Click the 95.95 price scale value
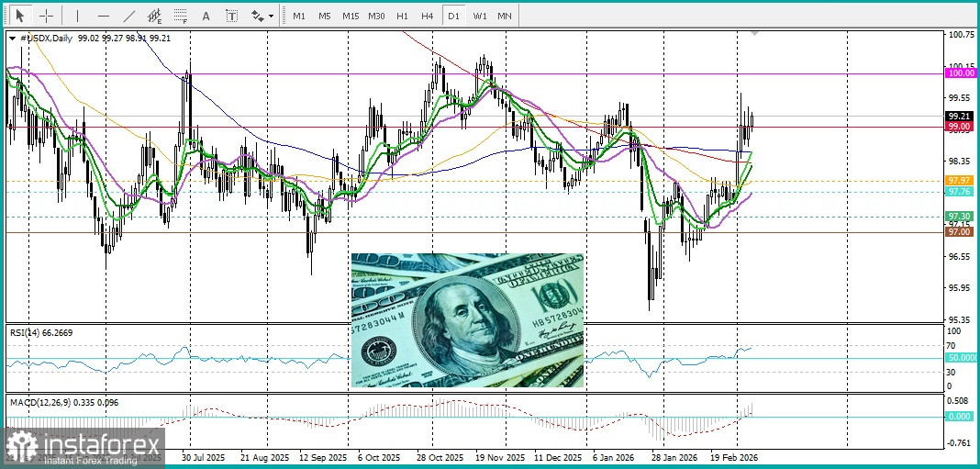The width and height of the screenshot is (980, 469). (961, 287)
